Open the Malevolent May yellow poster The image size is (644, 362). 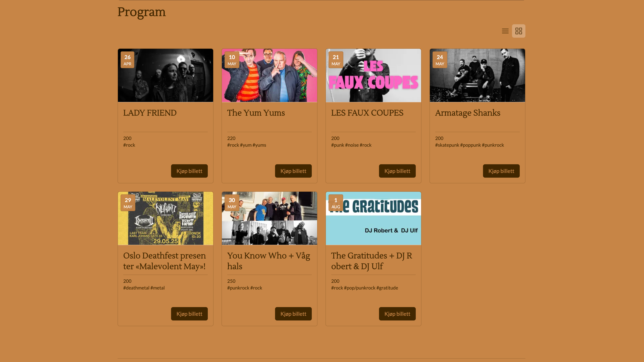point(166,219)
